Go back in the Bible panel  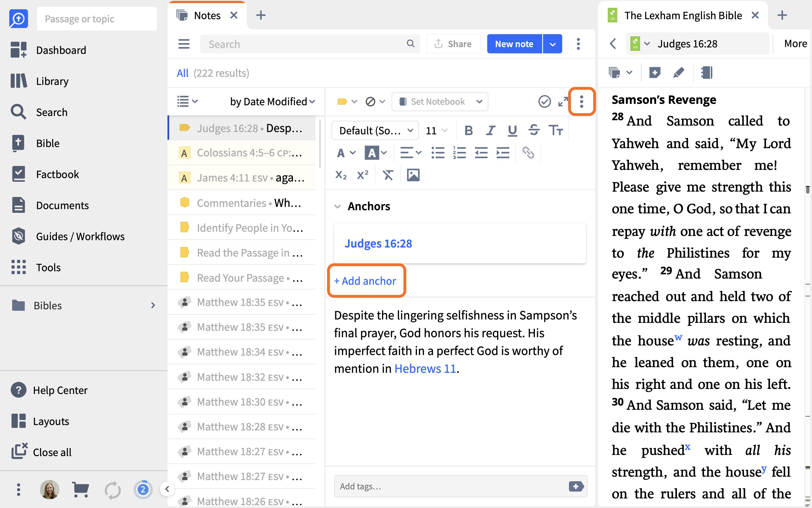click(613, 44)
